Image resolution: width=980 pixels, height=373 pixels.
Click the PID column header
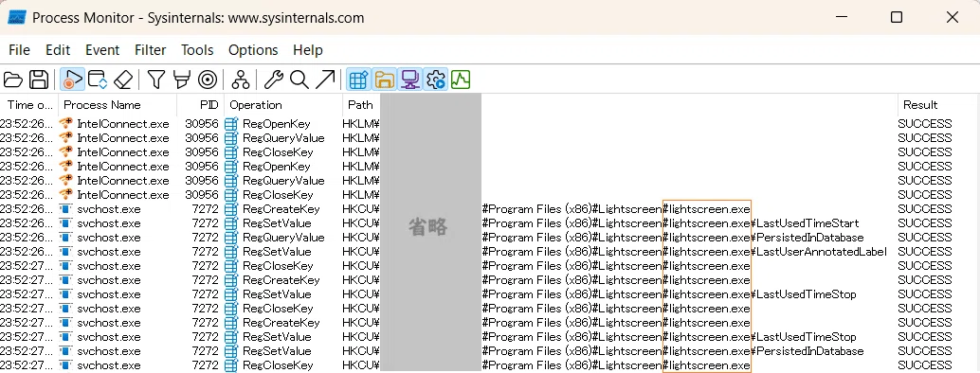coord(200,105)
